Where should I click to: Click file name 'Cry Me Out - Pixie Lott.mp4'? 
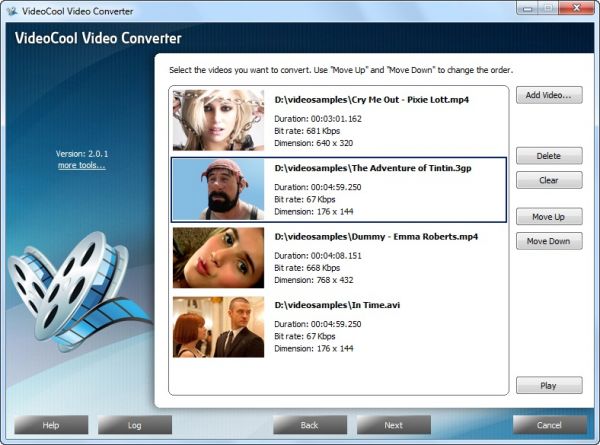pos(372,100)
